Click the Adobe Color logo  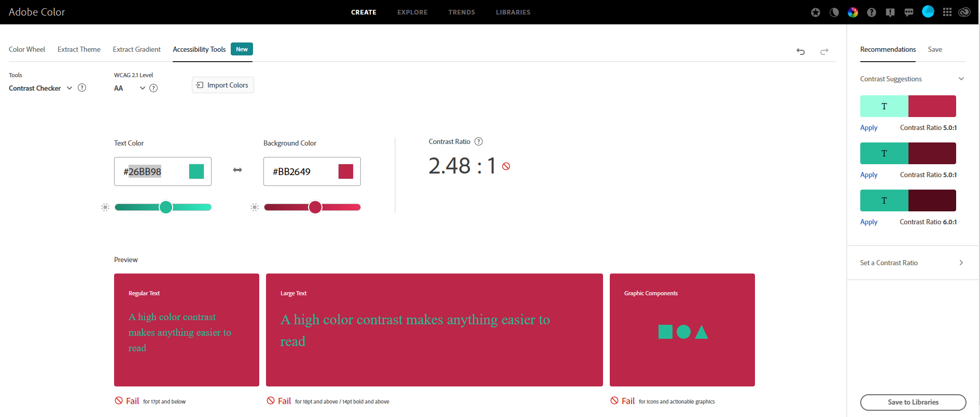[37, 12]
